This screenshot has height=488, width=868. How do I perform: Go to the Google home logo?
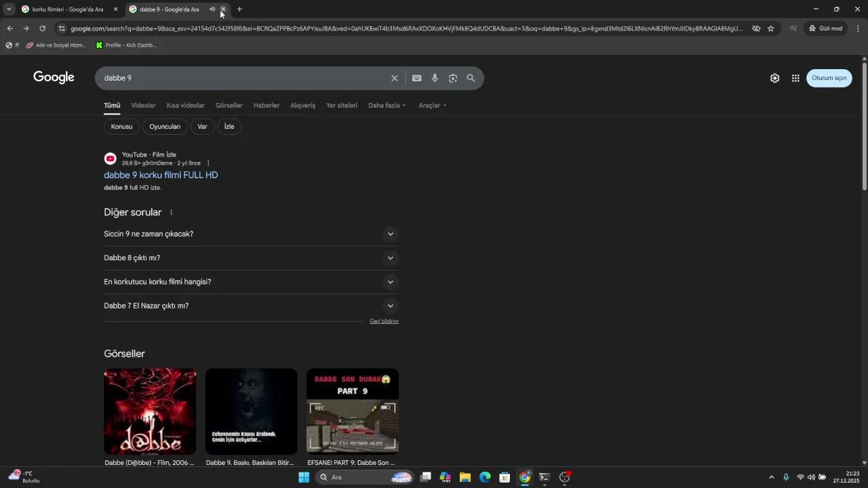click(x=54, y=77)
